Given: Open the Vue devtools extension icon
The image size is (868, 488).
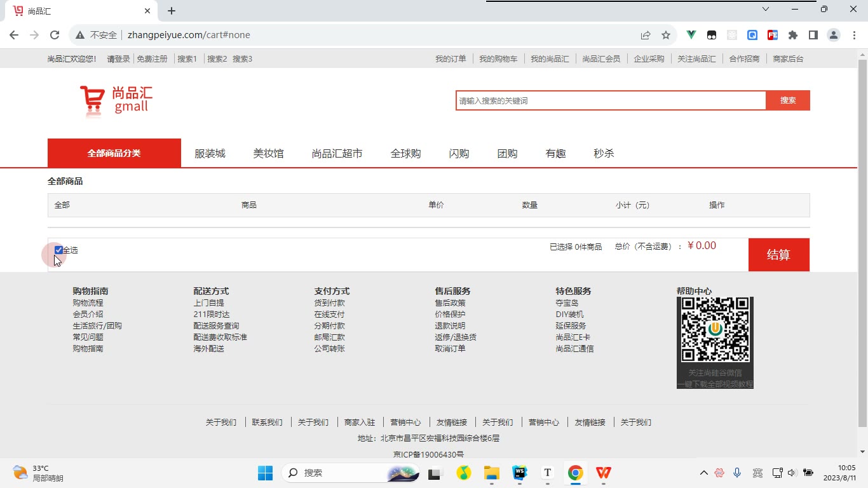Looking at the screenshot, I should 691,35.
